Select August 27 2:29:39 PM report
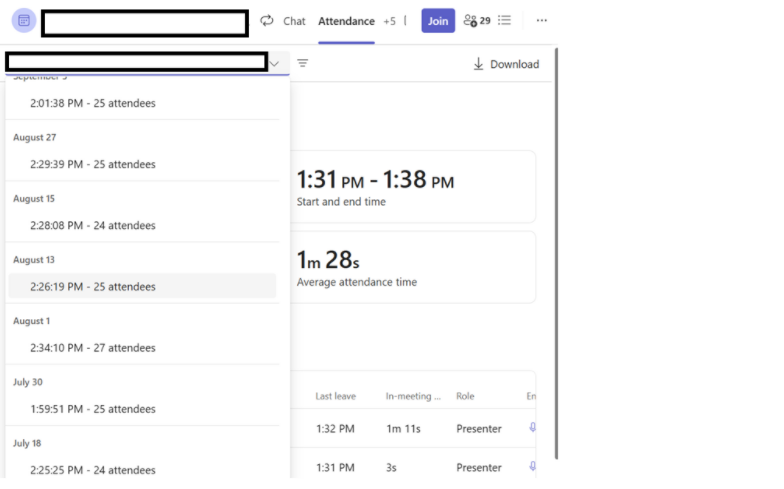Viewport: 784px width, 489px height. pos(142,164)
